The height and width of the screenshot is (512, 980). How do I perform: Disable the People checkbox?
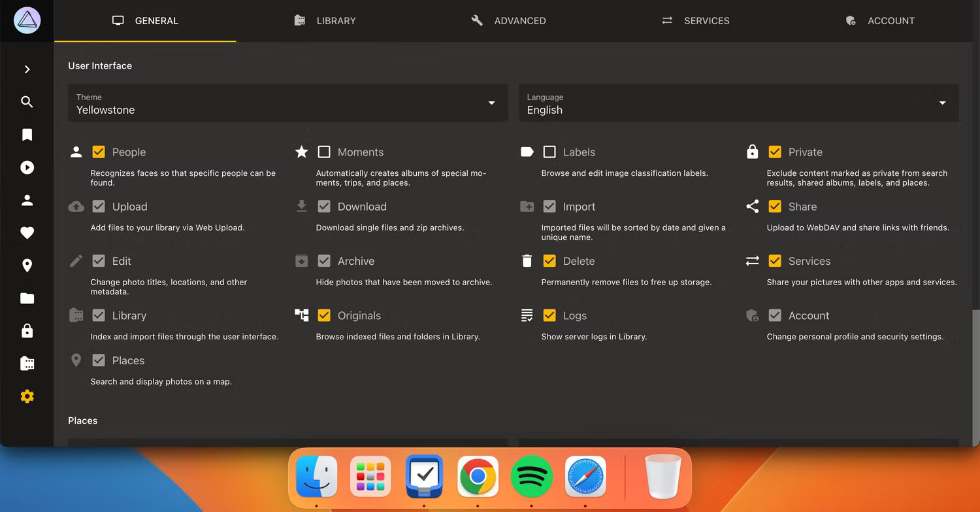tap(99, 152)
